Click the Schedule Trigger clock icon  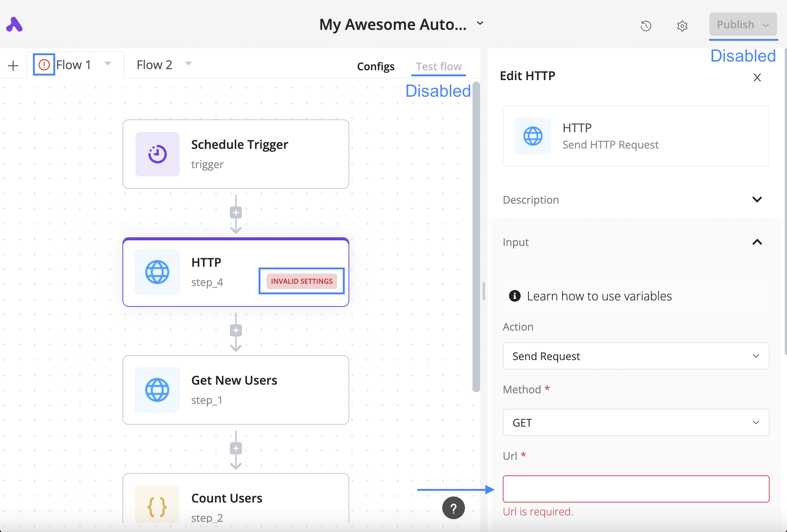coord(157,154)
